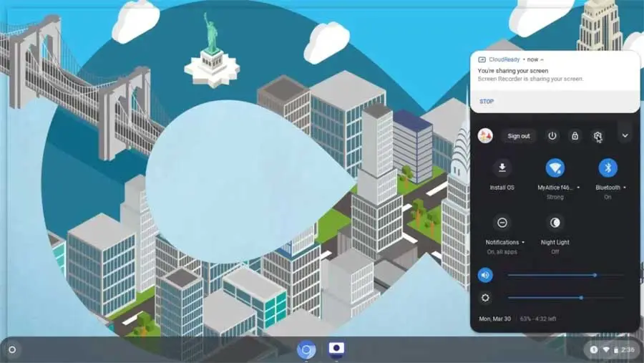Toggle Notifications do-not-disturb button
This screenshot has width=644, height=363.
coord(502,223)
